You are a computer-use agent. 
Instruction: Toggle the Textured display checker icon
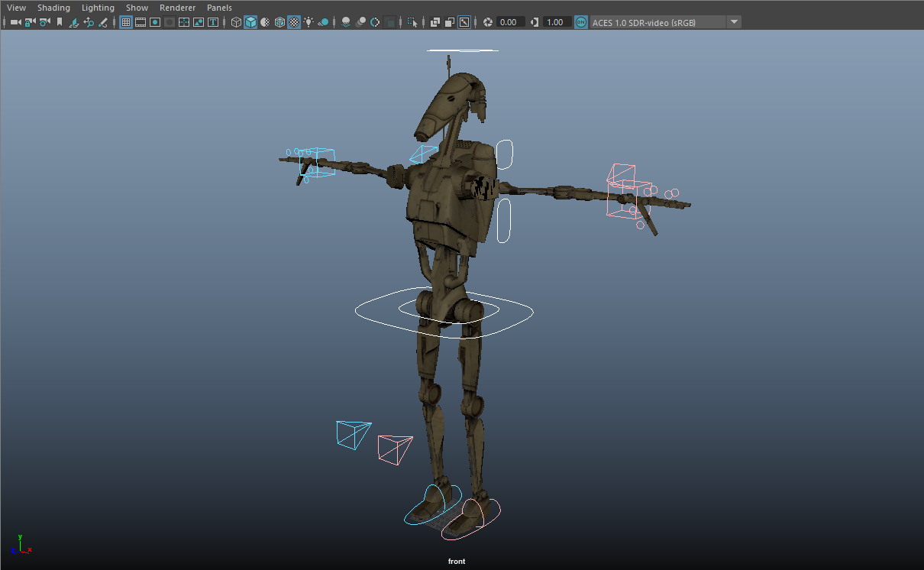click(294, 22)
